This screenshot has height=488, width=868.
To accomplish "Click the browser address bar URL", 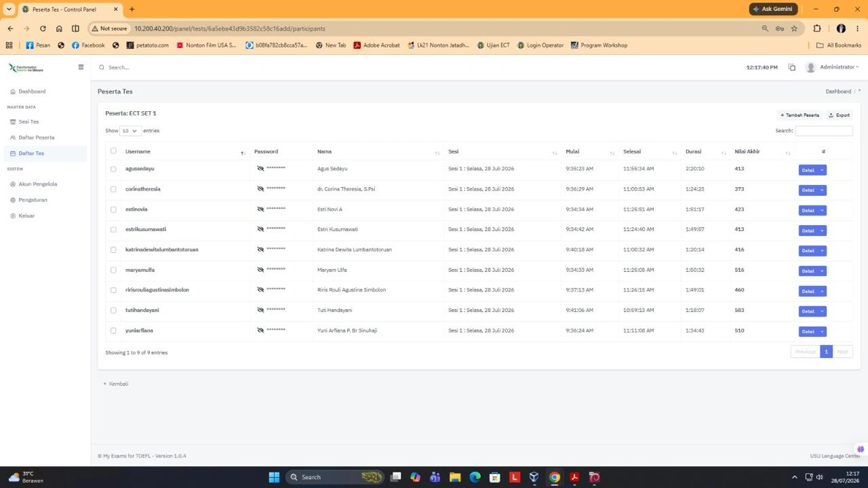I will (230, 28).
